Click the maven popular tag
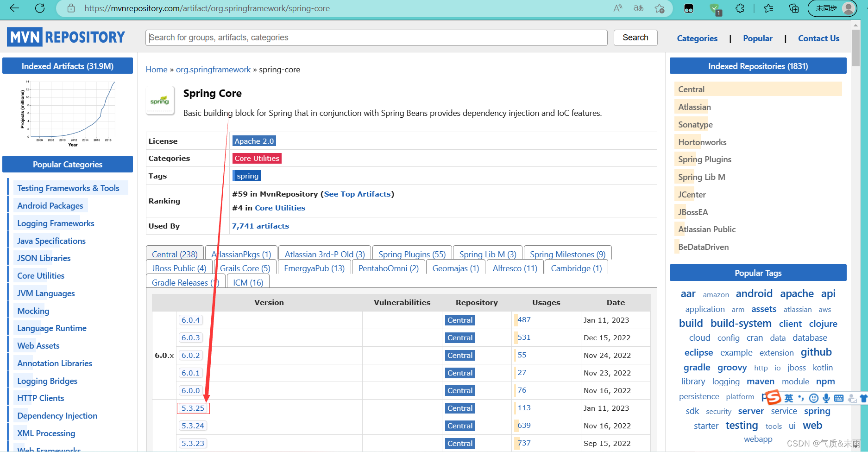 760,382
